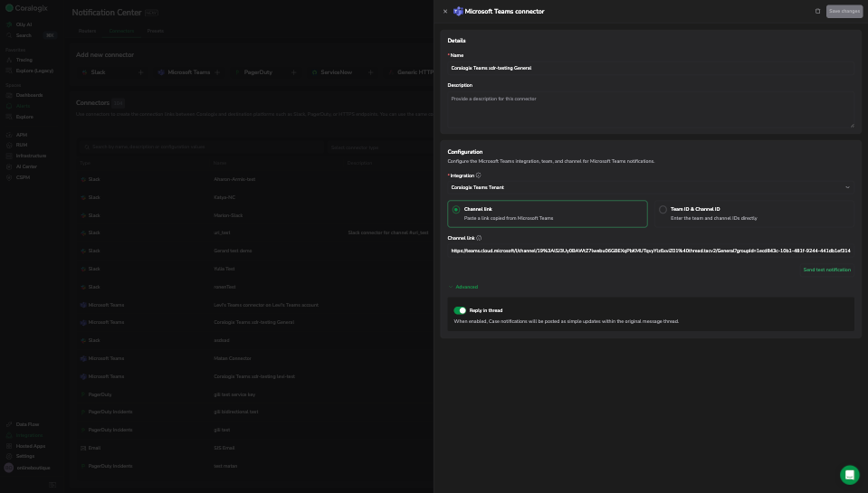Add a new Microsoft Teams connector

click(217, 72)
